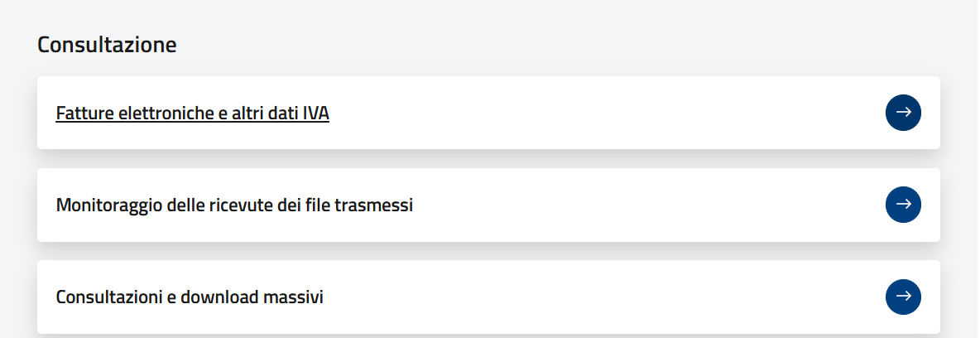Screen dimensions: 980x338
Task: Click empty space in download massivi card
Action: [600, 297]
